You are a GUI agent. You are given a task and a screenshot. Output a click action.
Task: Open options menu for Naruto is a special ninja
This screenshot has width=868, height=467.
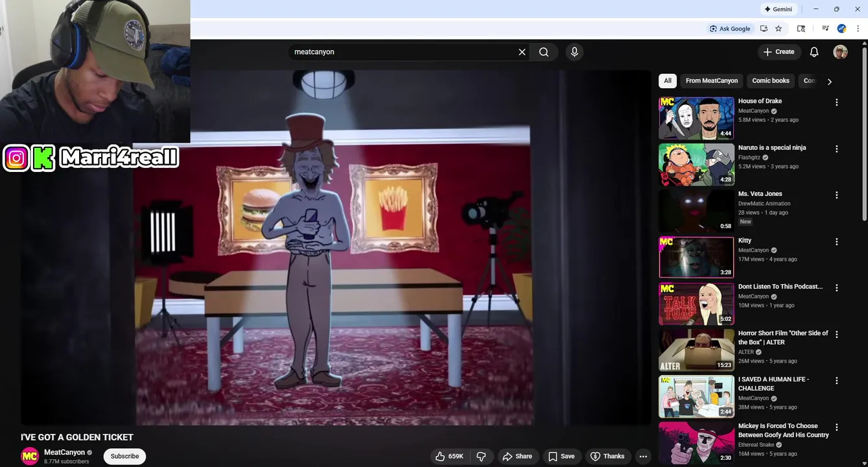836,149
